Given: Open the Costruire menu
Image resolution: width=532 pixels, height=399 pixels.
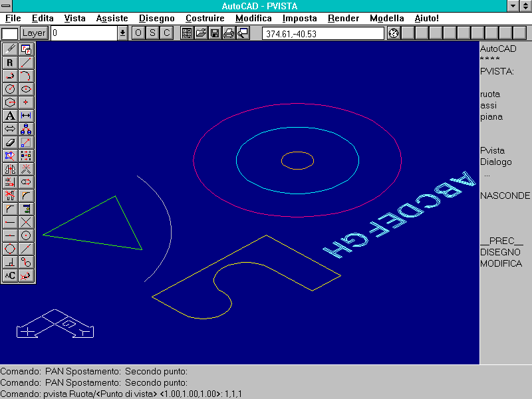Looking at the screenshot, I should [x=205, y=19].
